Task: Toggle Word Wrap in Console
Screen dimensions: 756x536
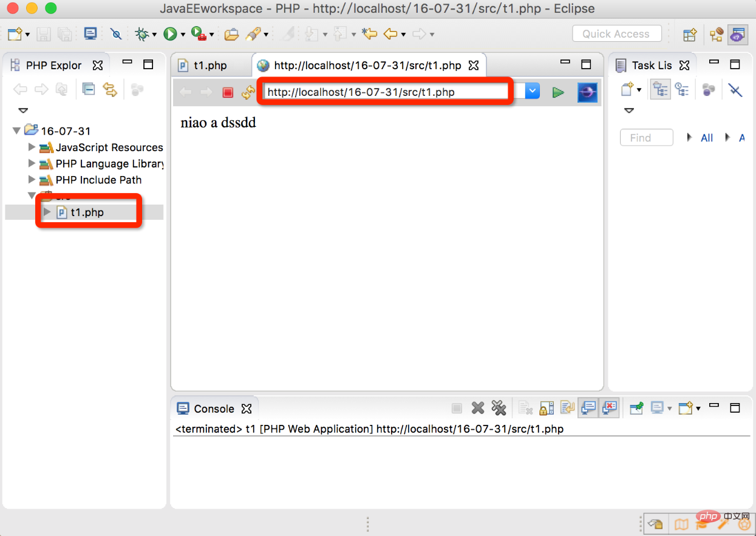Action: pos(567,408)
